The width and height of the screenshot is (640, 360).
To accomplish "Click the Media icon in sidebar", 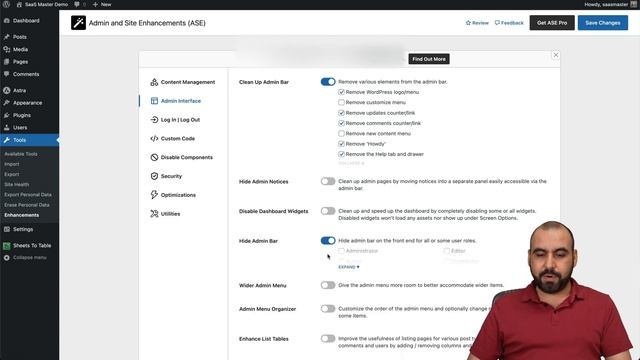I will [7, 49].
